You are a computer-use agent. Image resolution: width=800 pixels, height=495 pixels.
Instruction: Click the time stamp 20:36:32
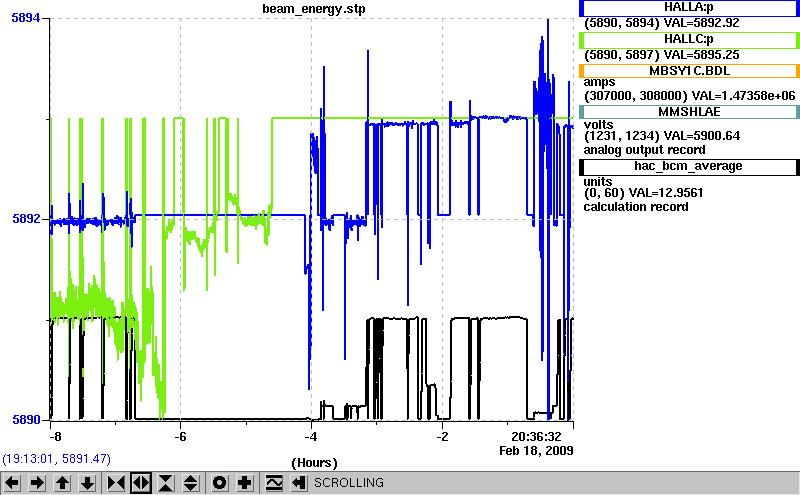coord(536,437)
